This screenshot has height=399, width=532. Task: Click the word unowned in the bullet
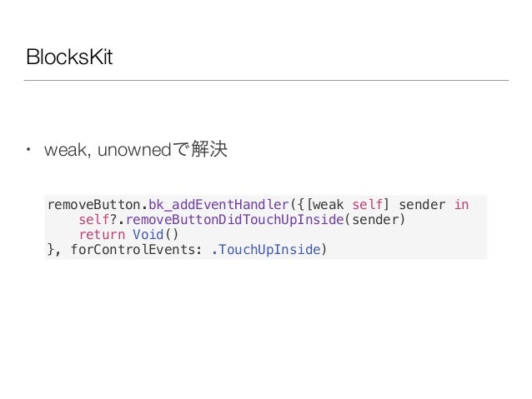tap(134, 149)
